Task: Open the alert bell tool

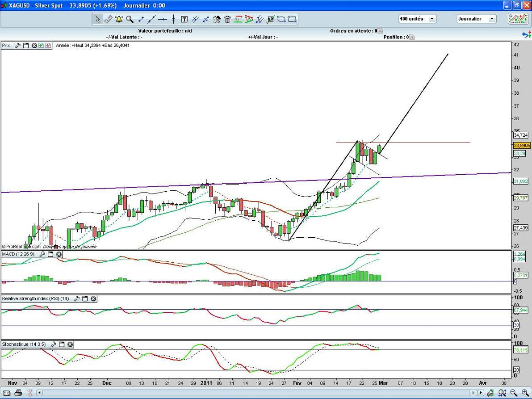Action: pyautogui.click(x=119, y=19)
